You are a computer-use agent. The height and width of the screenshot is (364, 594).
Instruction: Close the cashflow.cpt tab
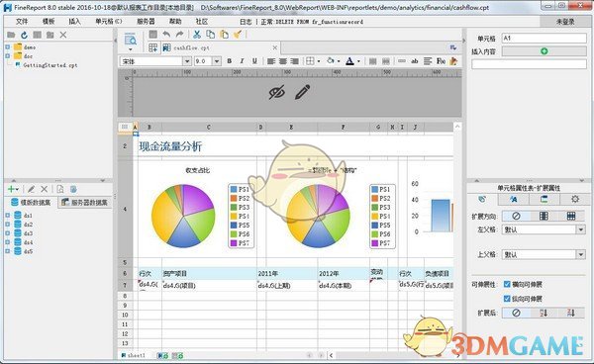(275, 47)
